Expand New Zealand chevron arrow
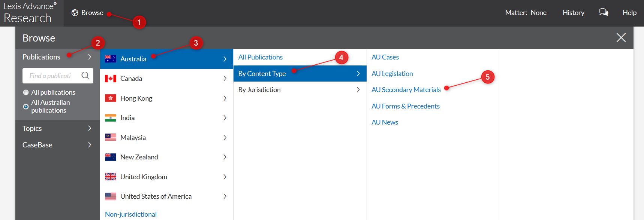 [x=225, y=157]
